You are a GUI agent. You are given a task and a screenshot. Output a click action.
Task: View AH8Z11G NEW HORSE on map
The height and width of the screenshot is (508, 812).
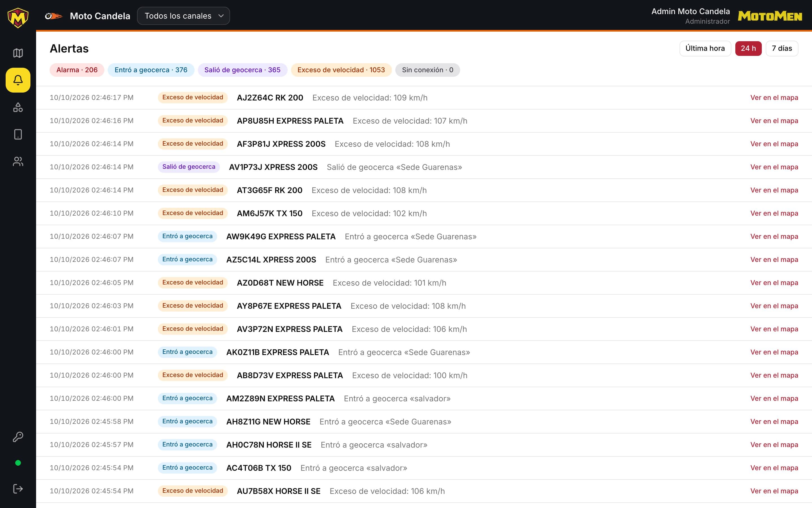coord(774,422)
